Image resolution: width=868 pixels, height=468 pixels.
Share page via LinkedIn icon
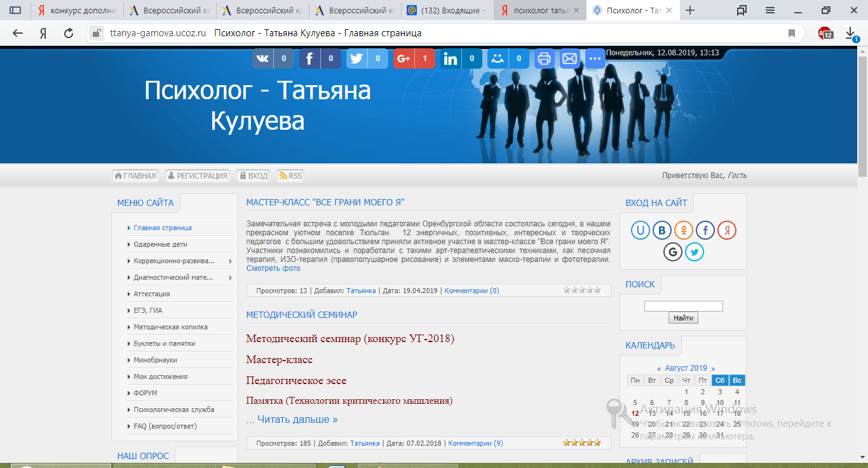click(x=451, y=59)
